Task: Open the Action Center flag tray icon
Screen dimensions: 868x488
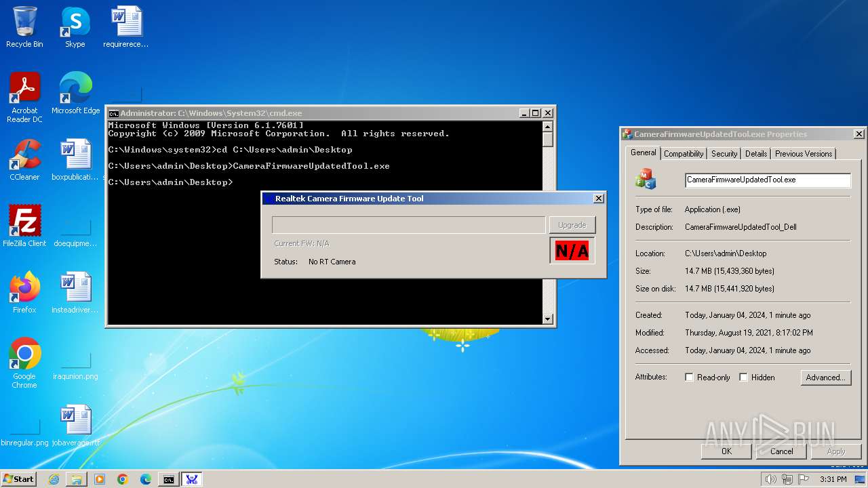Action: click(x=802, y=479)
